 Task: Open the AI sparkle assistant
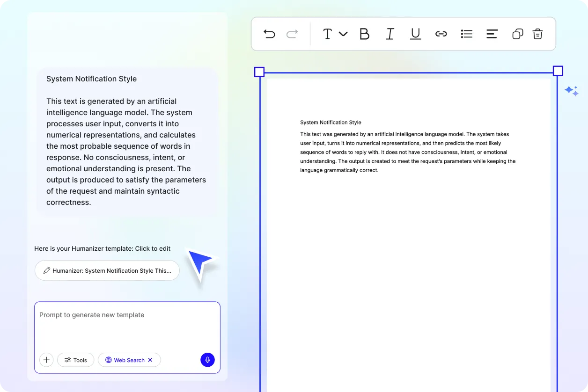coord(571,91)
